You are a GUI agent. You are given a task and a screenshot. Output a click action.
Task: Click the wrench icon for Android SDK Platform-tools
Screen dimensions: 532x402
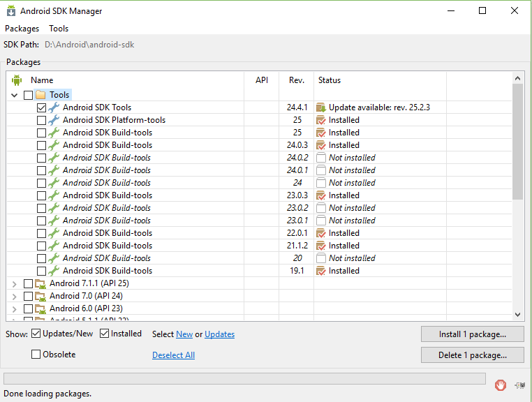click(x=54, y=120)
